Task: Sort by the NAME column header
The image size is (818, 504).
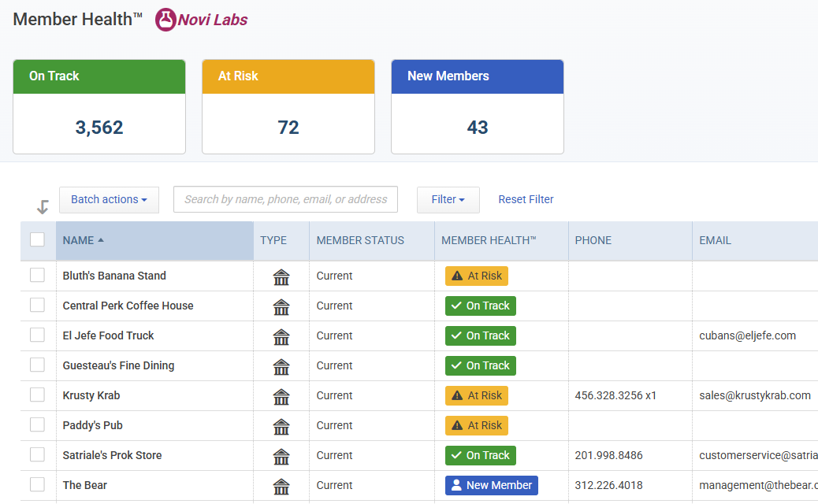Action: pos(79,240)
